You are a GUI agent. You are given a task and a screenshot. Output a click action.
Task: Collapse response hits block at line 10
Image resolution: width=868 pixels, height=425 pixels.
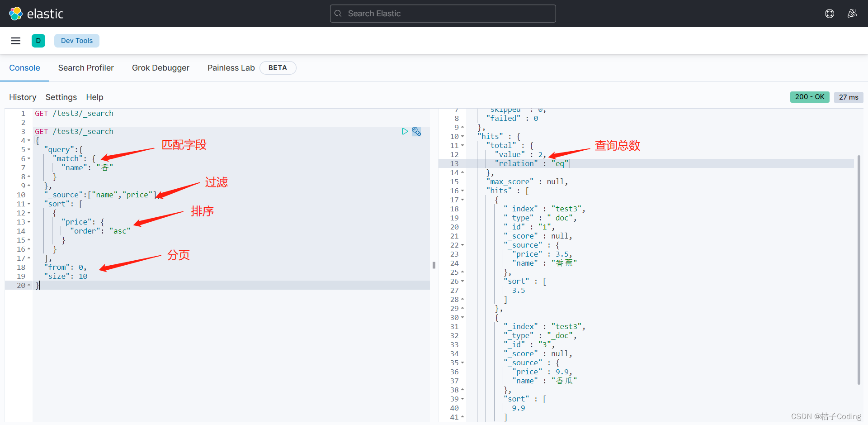(462, 137)
